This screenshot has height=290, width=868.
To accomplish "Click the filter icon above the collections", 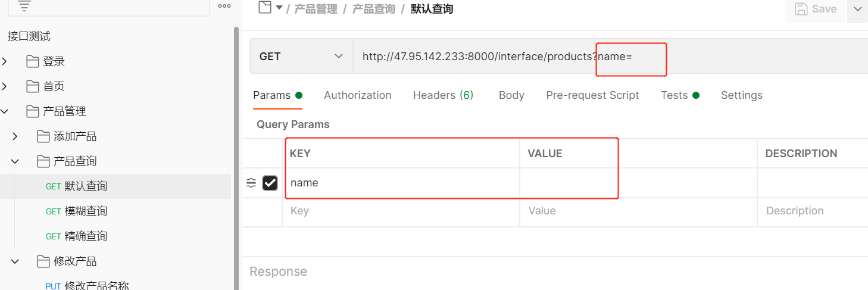I will click(x=25, y=7).
